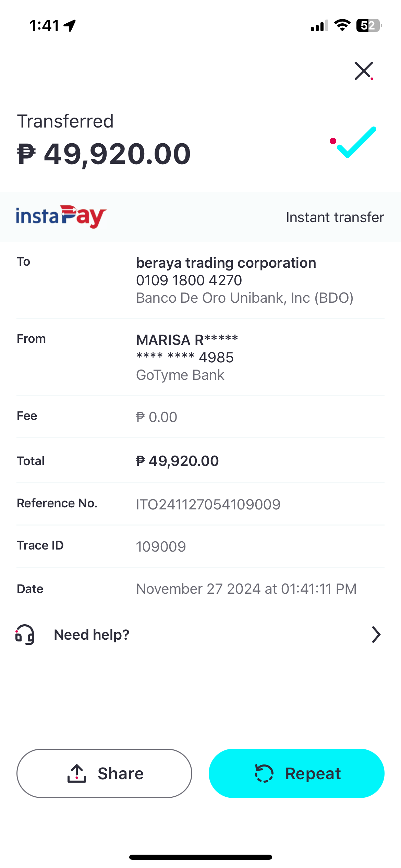Expand Need help chevron arrow

376,635
